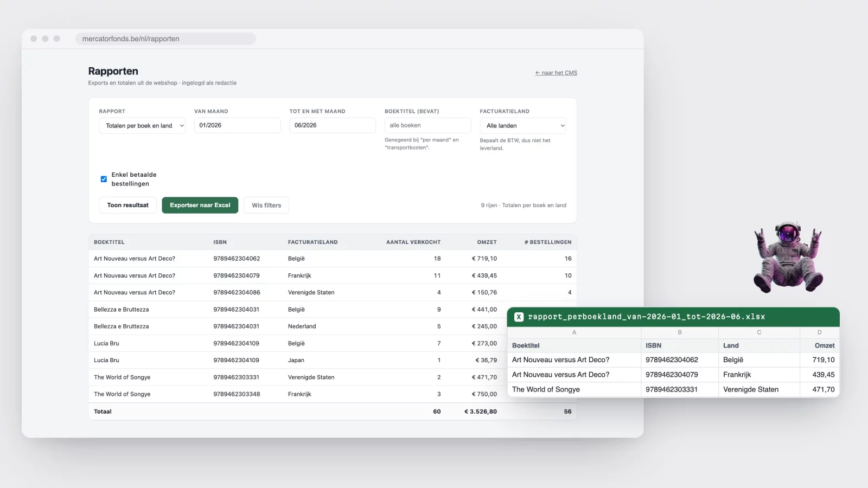Screen dimensions: 868x488
Task: Click the Lucia Bru row for Japan
Action: tap(333, 360)
